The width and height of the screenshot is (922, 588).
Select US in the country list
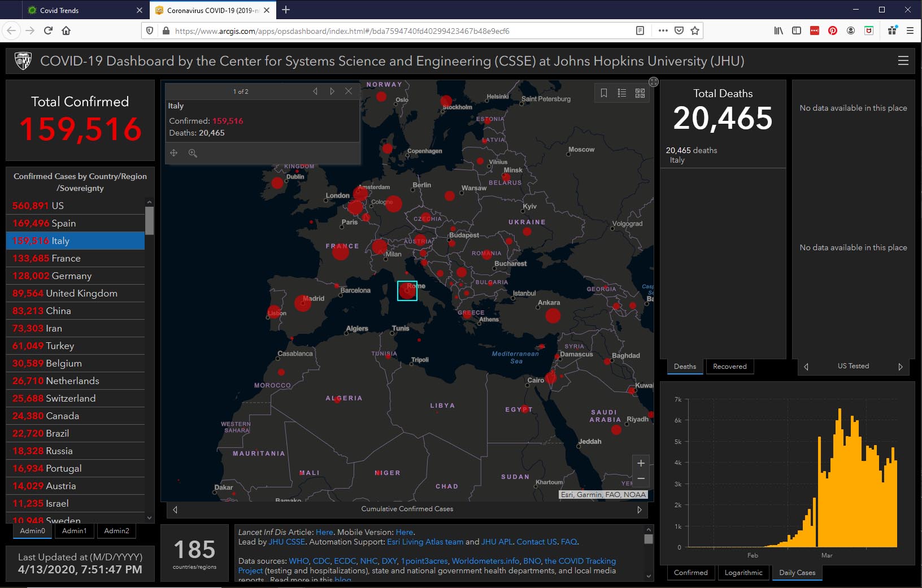tap(75, 206)
